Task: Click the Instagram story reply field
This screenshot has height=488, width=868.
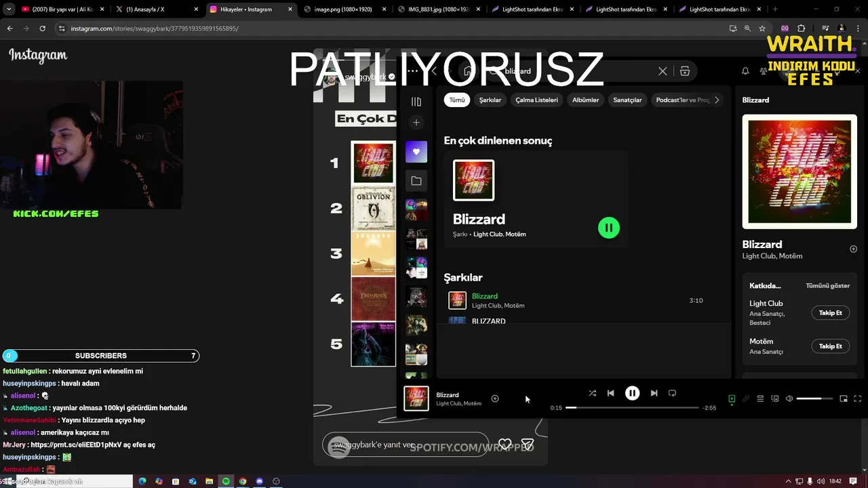Action: (406, 445)
